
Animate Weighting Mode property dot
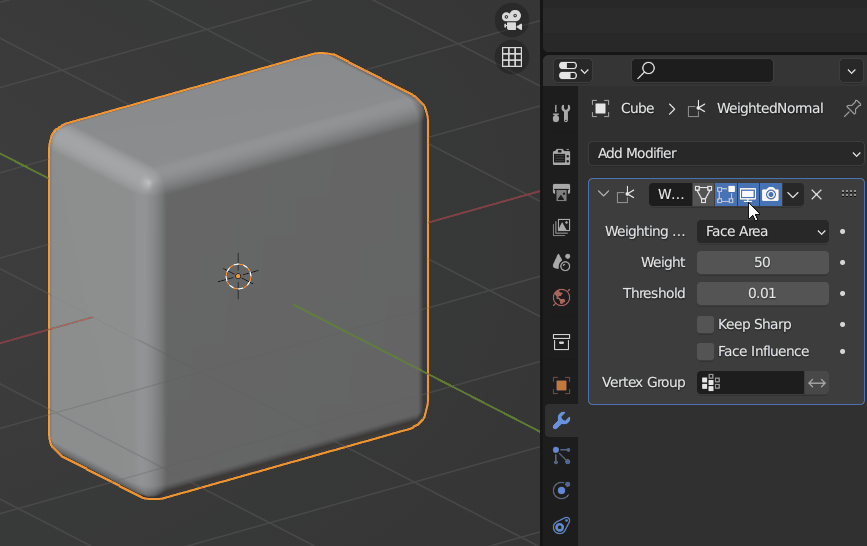(x=843, y=231)
